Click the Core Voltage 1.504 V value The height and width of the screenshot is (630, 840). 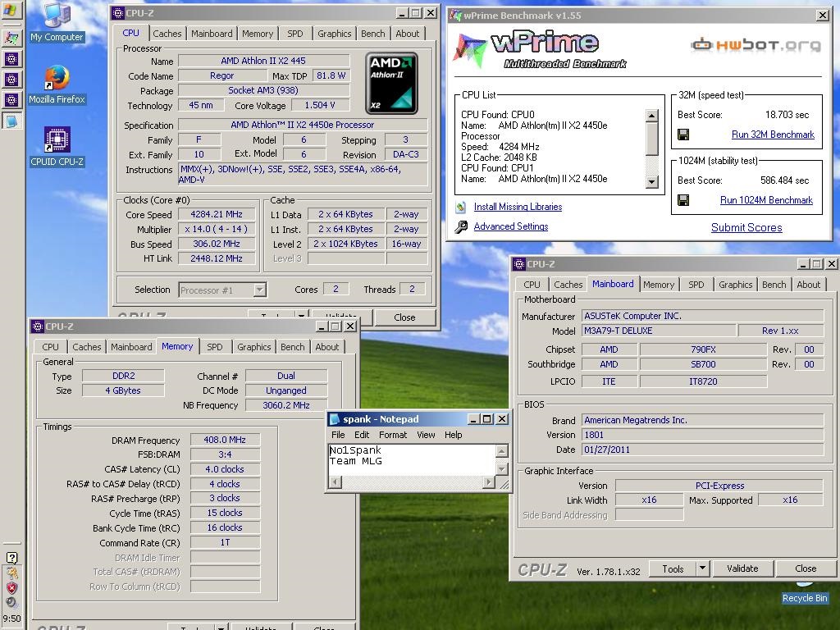point(320,105)
